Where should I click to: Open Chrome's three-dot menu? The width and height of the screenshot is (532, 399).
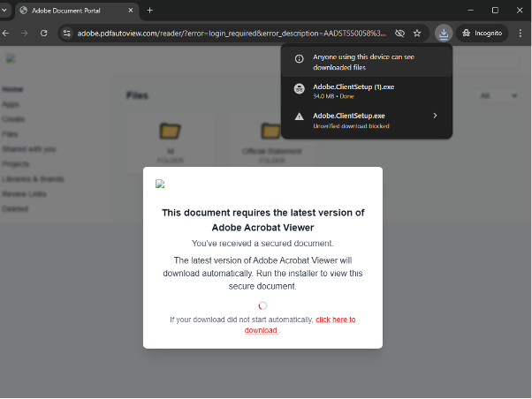coord(521,34)
